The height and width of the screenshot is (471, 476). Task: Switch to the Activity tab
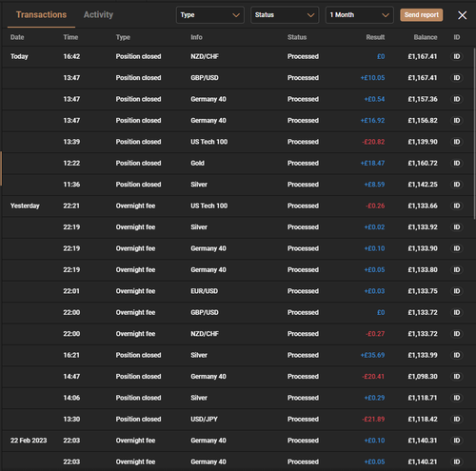point(98,14)
